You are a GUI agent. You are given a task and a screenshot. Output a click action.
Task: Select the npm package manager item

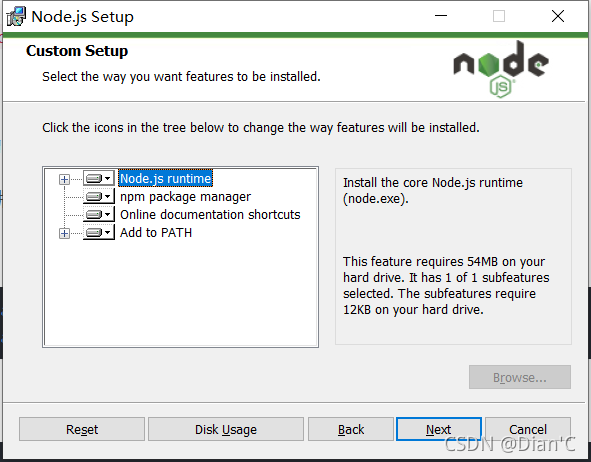tap(185, 197)
